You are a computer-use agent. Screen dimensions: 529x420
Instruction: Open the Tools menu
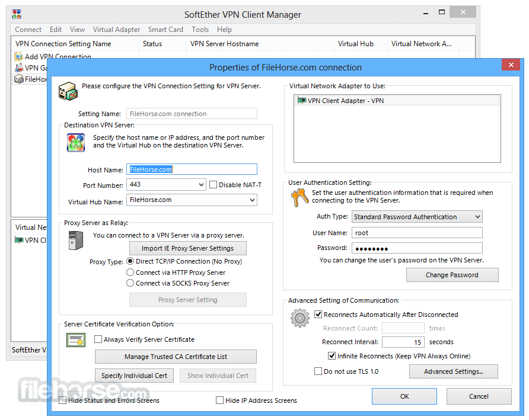point(200,30)
